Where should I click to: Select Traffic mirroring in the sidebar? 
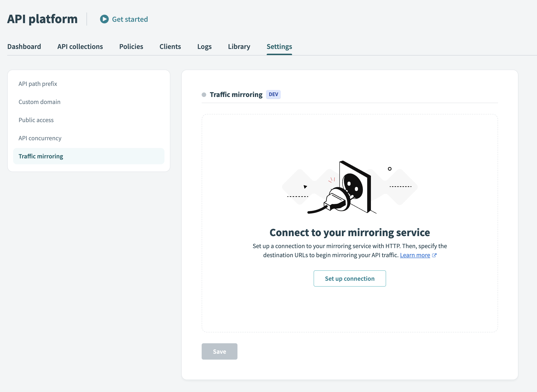pyautogui.click(x=41, y=156)
